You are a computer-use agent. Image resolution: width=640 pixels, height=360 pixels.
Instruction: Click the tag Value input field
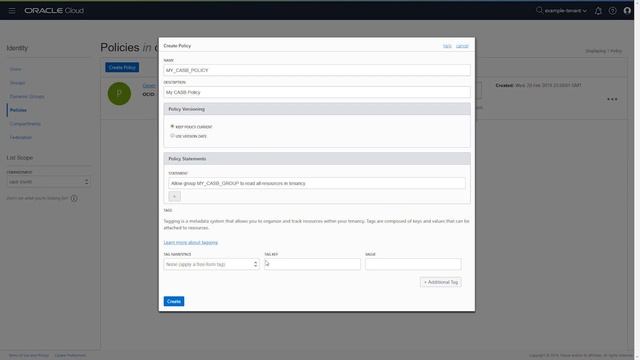click(x=413, y=264)
